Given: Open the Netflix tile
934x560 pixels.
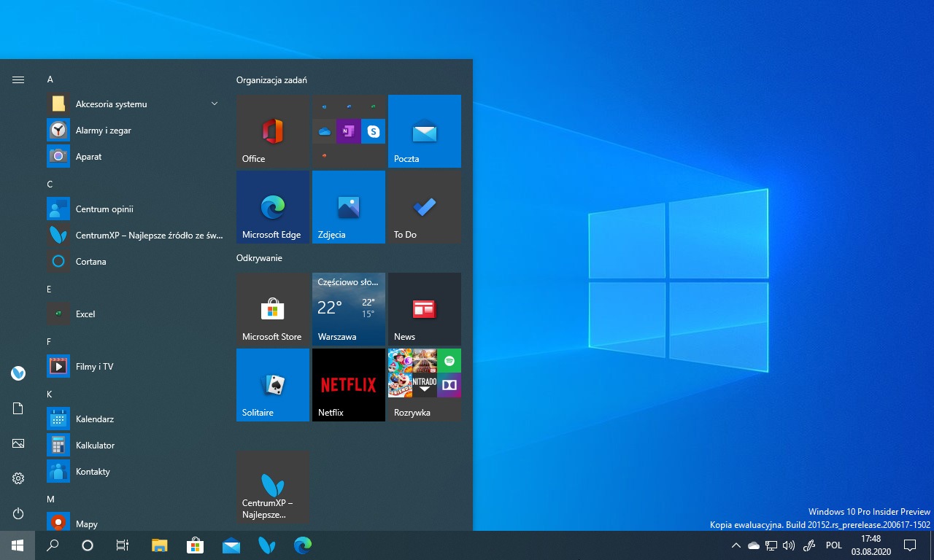Looking at the screenshot, I should [349, 385].
